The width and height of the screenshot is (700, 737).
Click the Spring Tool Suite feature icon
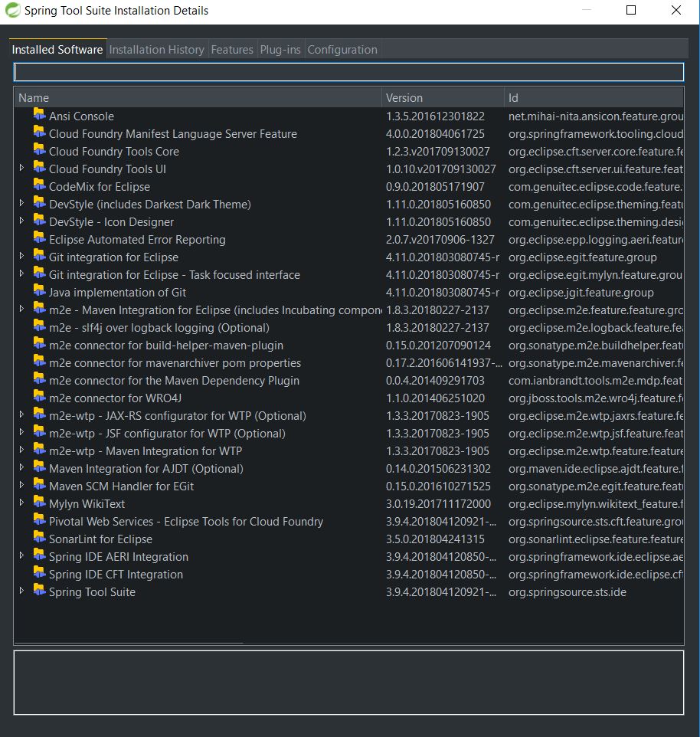tap(40, 591)
